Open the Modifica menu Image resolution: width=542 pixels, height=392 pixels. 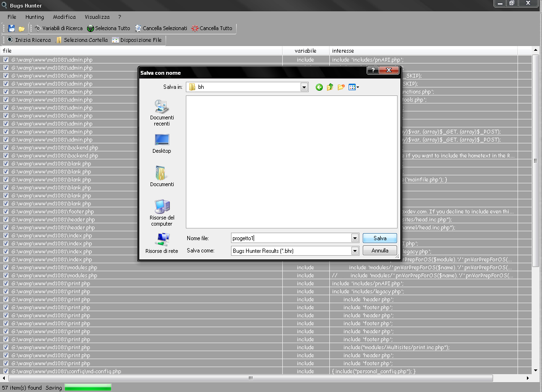tap(64, 17)
